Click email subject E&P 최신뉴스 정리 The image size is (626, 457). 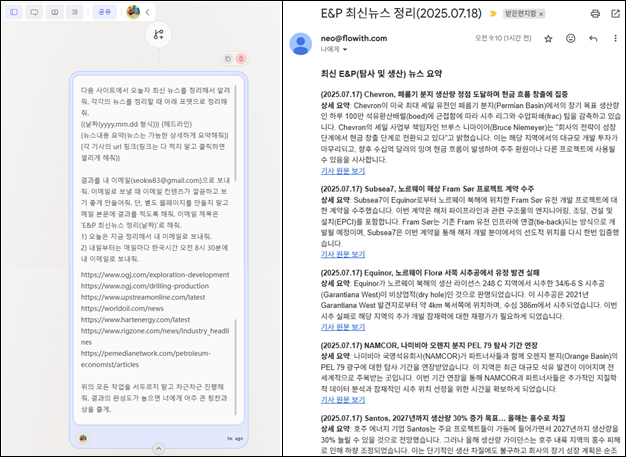(401, 14)
